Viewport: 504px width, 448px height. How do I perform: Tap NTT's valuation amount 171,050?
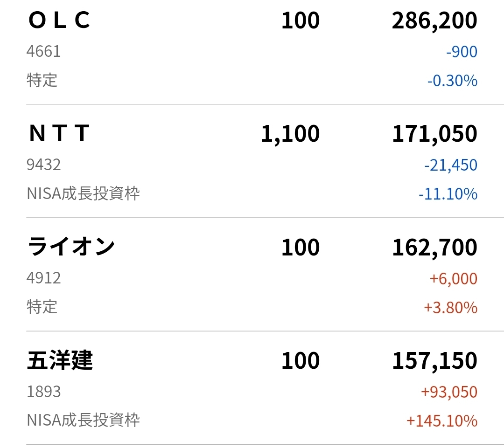pos(434,134)
